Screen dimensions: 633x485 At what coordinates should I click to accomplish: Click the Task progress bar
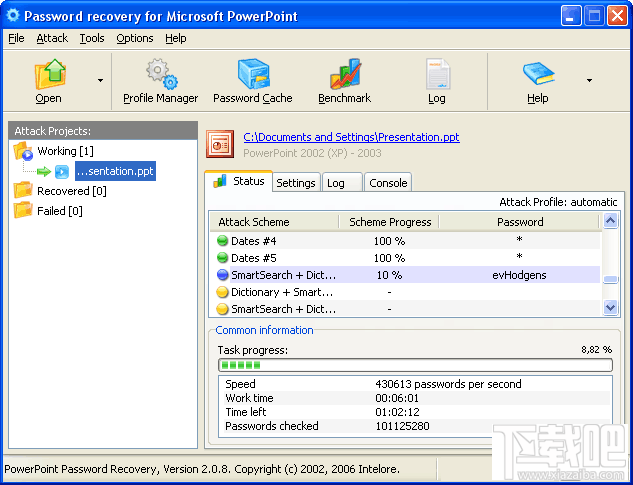tap(415, 365)
